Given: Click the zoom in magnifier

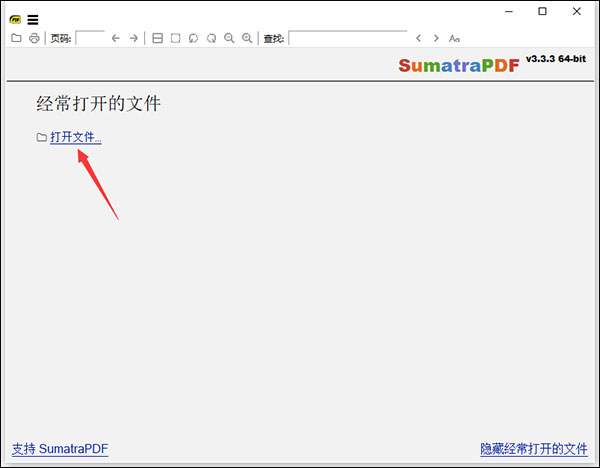Looking at the screenshot, I should pos(247,38).
